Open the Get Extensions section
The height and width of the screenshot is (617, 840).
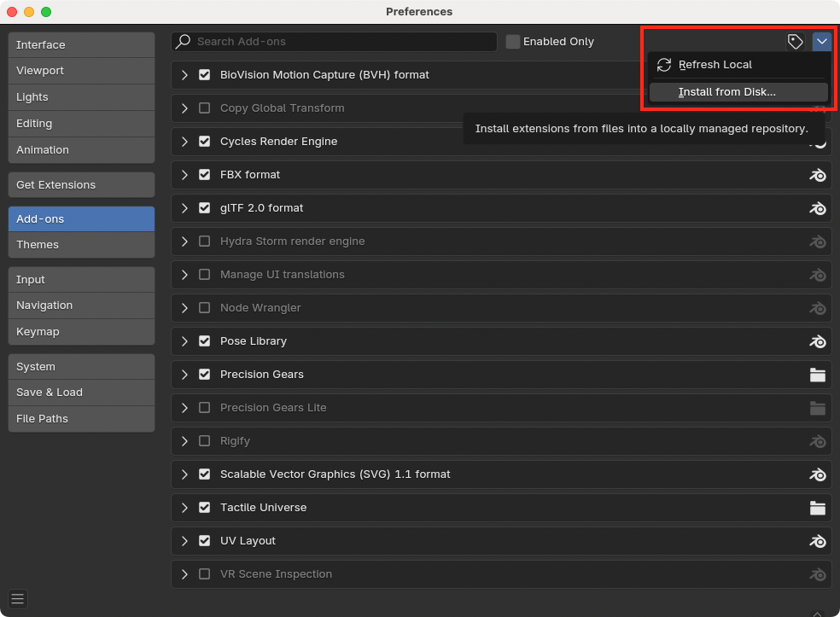(x=81, y=184)
